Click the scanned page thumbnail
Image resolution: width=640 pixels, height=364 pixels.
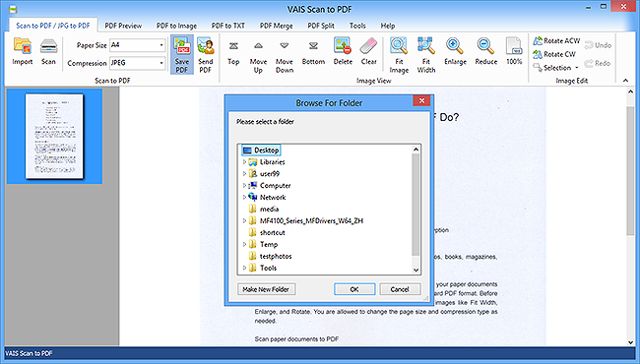tap(54, 136)
